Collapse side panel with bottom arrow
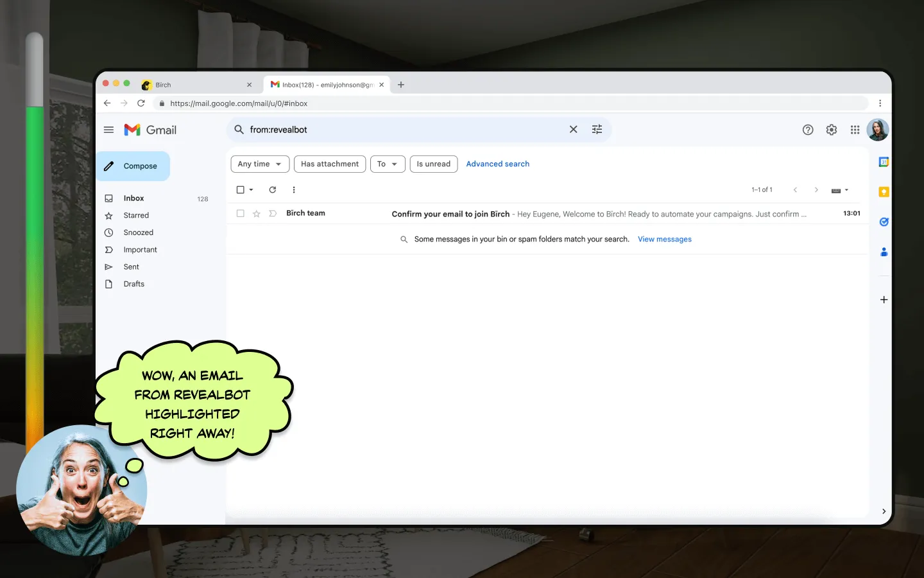 (x=884, y=511)
